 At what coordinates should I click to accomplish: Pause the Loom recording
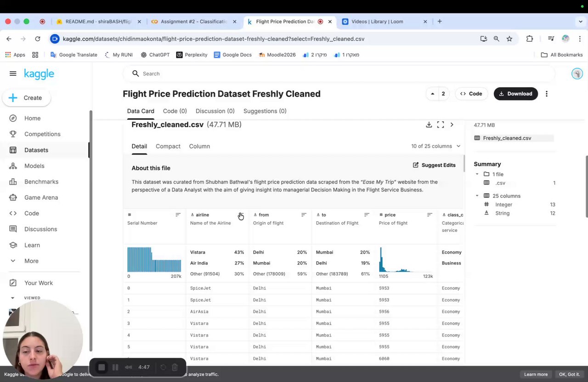point(115,367)
